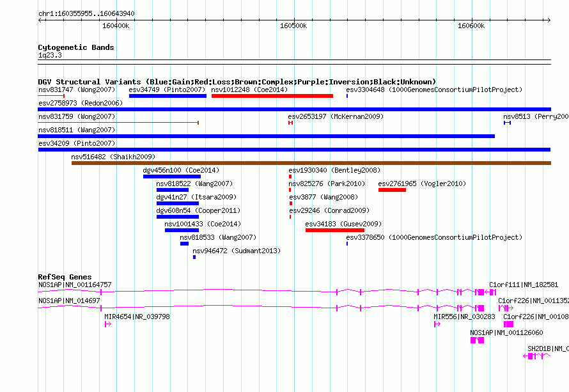Click the 160600k ruler tick label
This screenshot has height=392, width=569.
pos(471,26)
